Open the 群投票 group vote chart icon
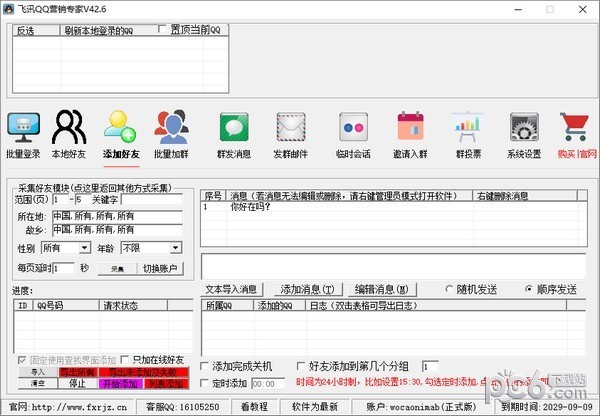 tap(467, 127)
